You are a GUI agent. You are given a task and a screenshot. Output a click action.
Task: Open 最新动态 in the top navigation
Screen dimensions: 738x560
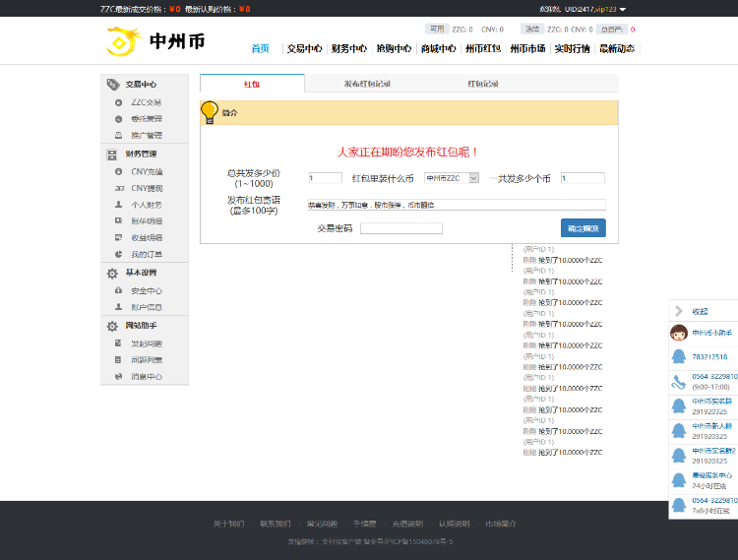(x=617, y=48)
